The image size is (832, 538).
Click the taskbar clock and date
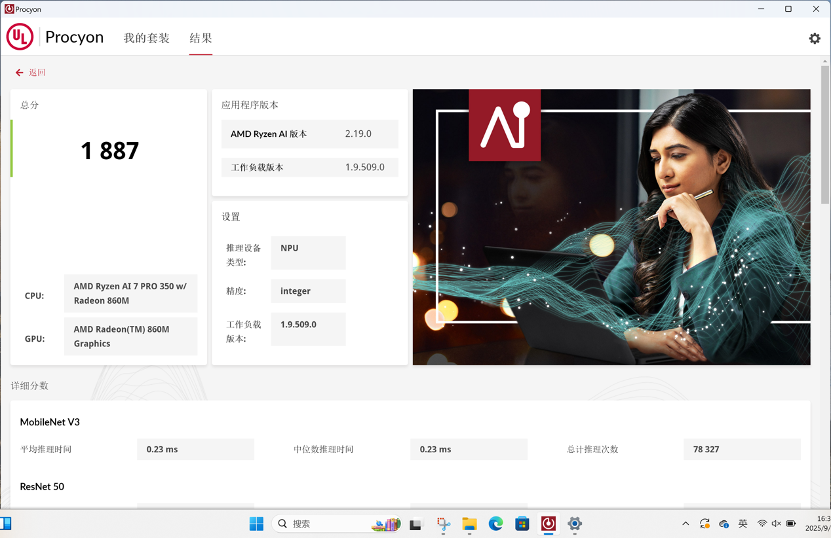[x=822, y=523]
